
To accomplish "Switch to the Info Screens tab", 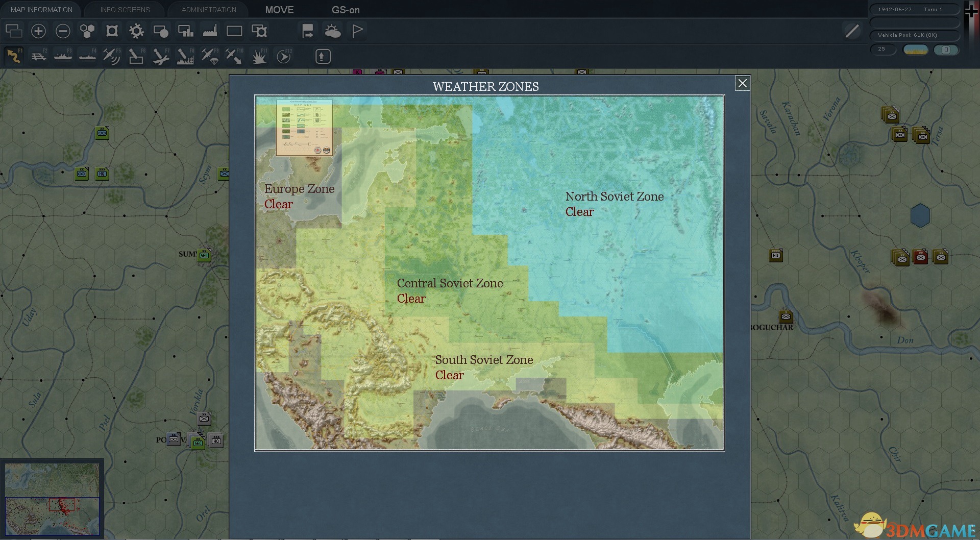I will click(125, 10).
